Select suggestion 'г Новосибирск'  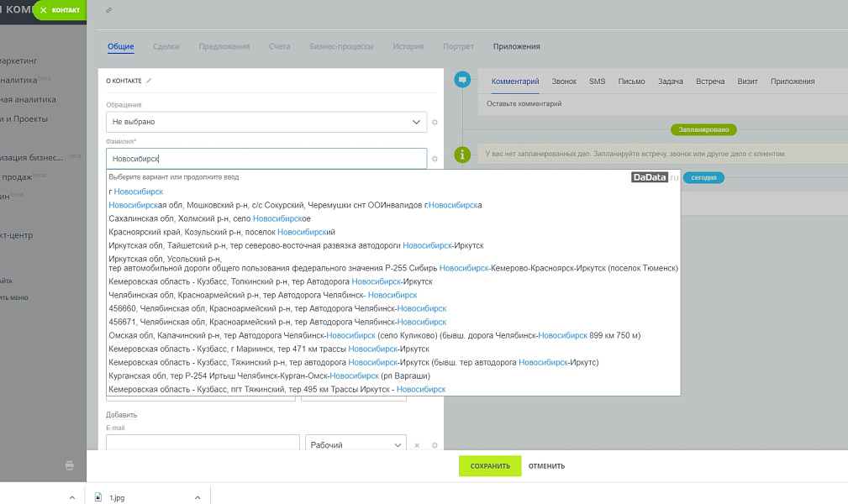coord(136,192)
